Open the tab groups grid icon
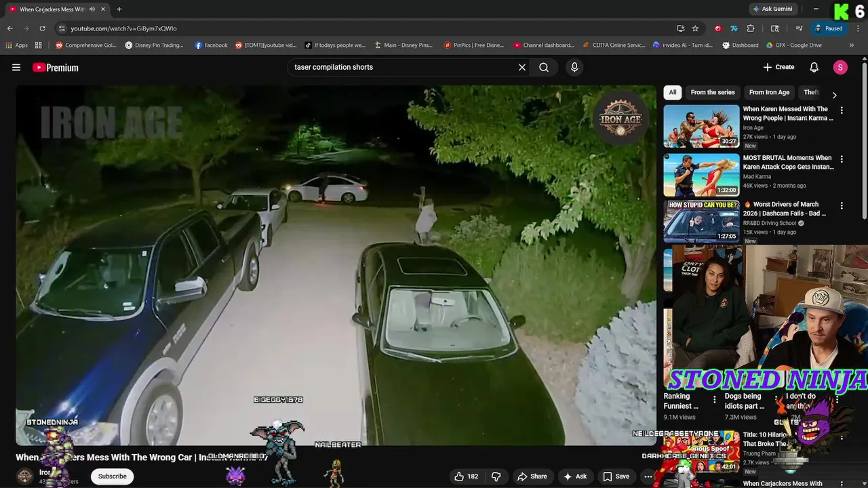Viewport: 868px width, 488px height. (x=39, y=45)
